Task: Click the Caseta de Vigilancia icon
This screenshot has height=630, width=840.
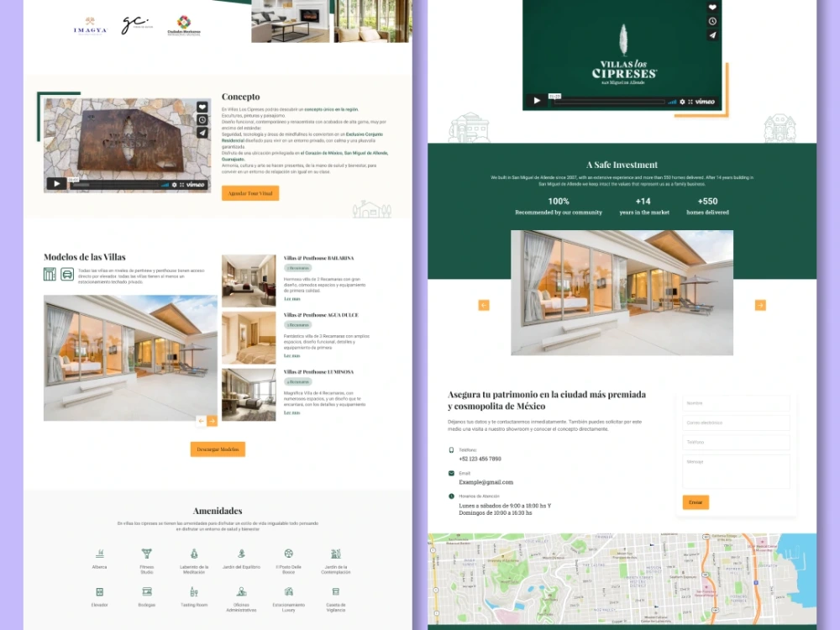Action: pos(336,592)
